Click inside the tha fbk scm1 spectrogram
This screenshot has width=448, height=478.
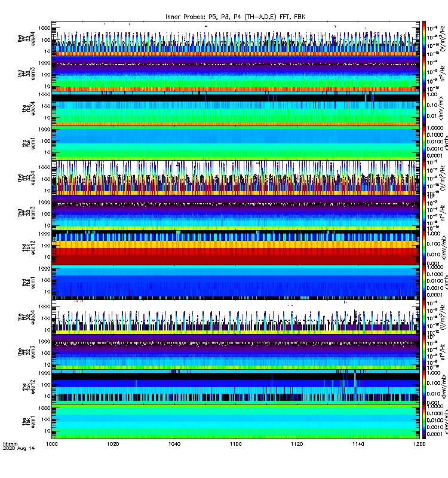pos(235,143)
